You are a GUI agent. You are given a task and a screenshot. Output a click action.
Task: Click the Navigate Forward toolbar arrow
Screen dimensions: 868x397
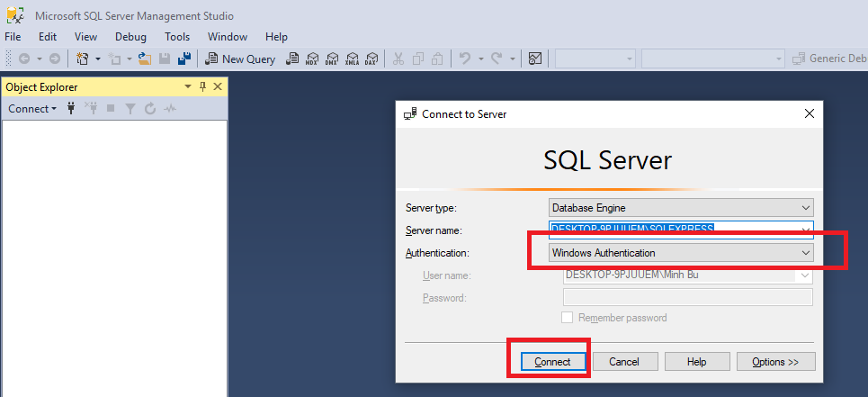[x=54, y=59]
